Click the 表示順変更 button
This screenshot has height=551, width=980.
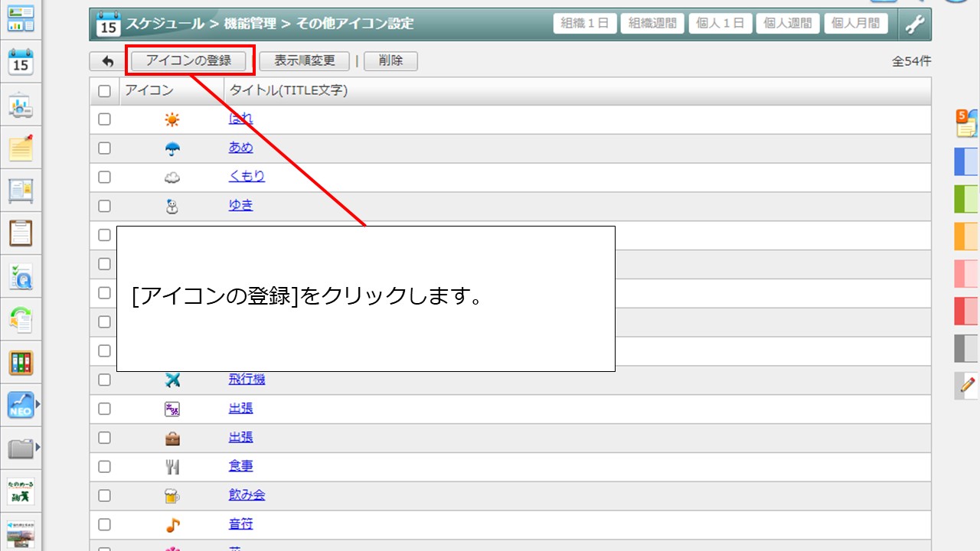[305, 60]
